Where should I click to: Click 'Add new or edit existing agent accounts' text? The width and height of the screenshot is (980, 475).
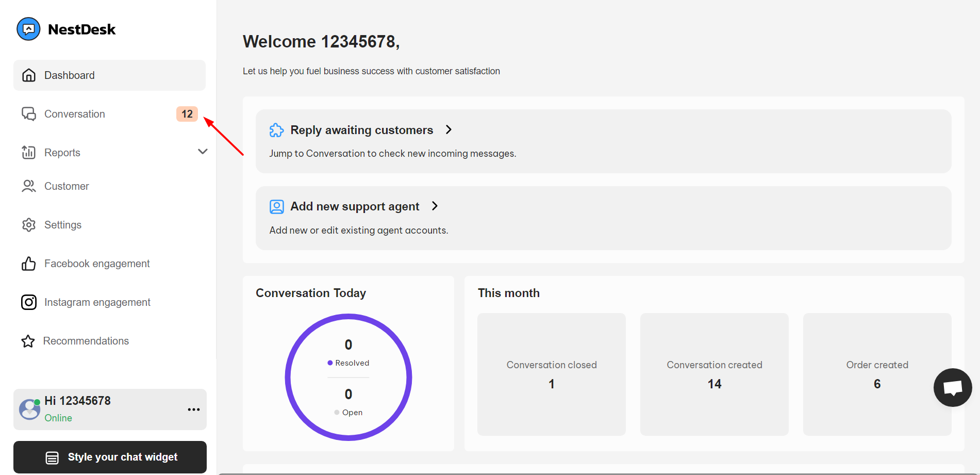pos(359,230)
